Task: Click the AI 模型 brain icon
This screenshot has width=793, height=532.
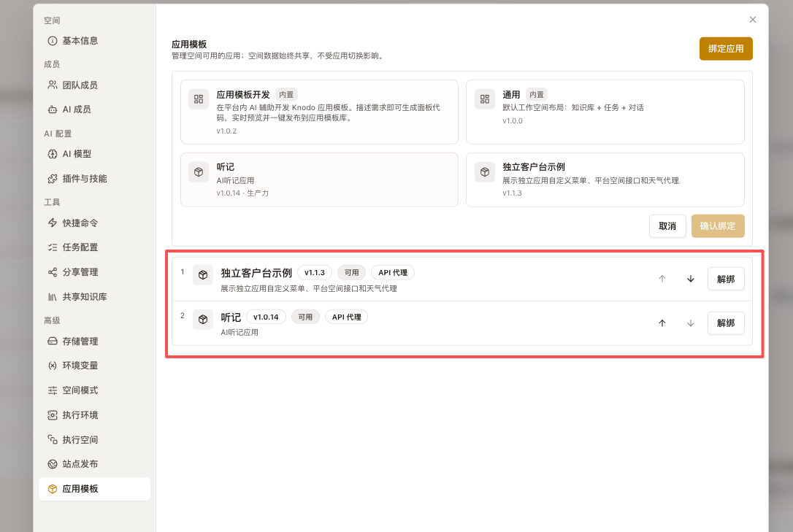Action: click(53, 154)
